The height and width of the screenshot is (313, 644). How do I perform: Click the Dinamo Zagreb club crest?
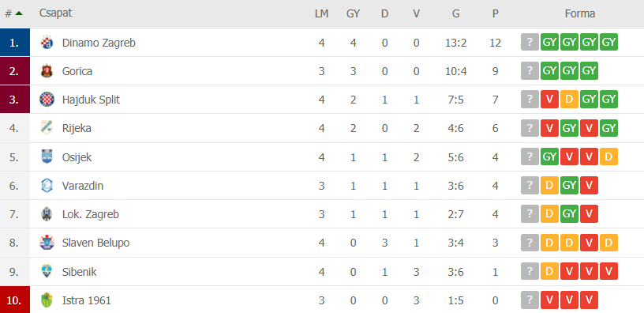click(47, 43)
